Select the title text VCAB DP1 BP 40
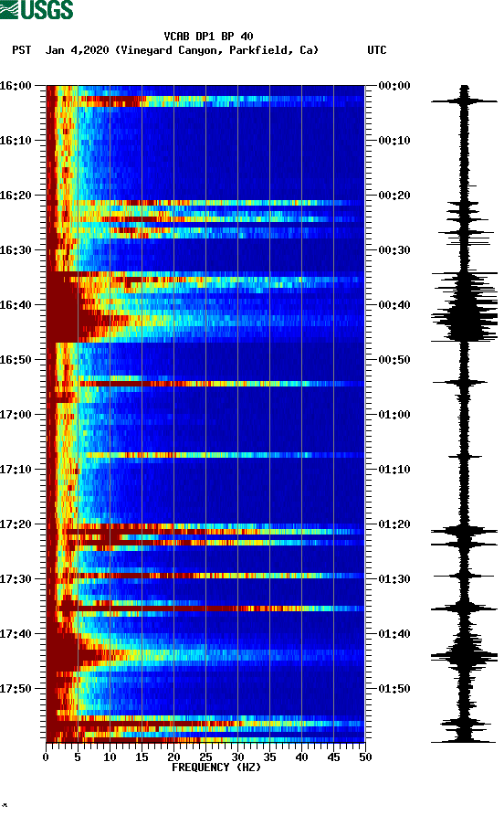This screenshot has width=504, height=815. pyautogui.click(x=208, y=37)
